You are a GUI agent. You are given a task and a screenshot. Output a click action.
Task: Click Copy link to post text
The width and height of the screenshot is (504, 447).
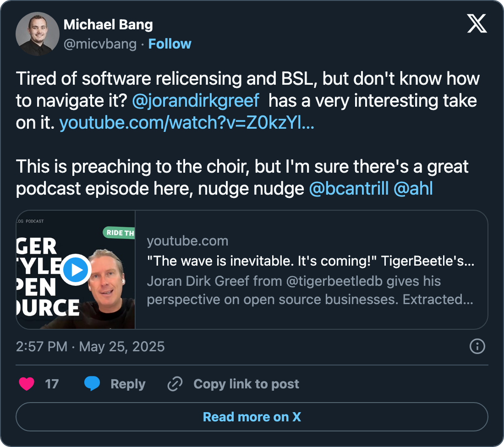coord(246,384)
